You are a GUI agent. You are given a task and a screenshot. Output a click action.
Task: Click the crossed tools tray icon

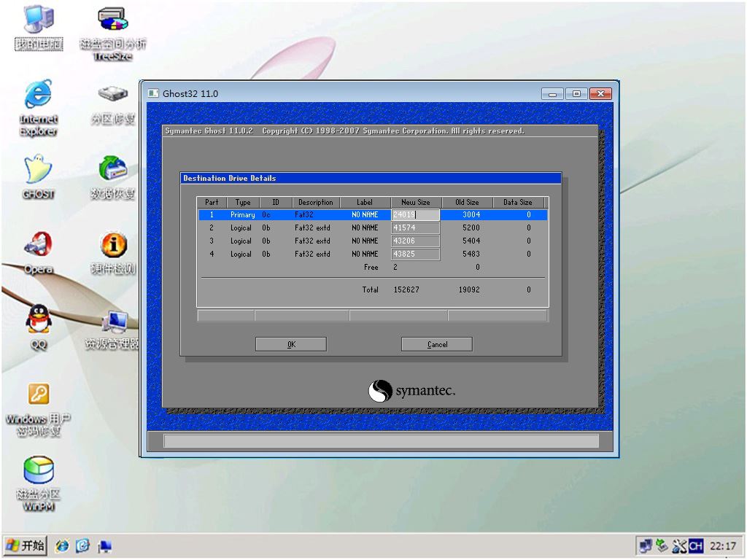point(679,545)
